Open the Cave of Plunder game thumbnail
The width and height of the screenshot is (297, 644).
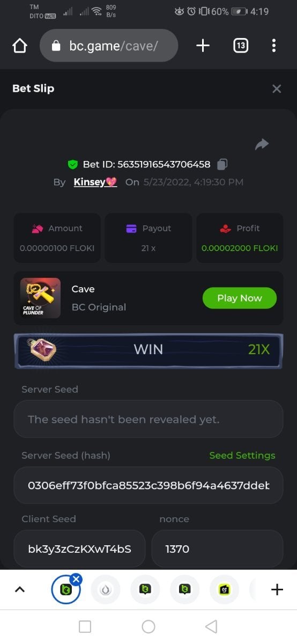point(40,298)
